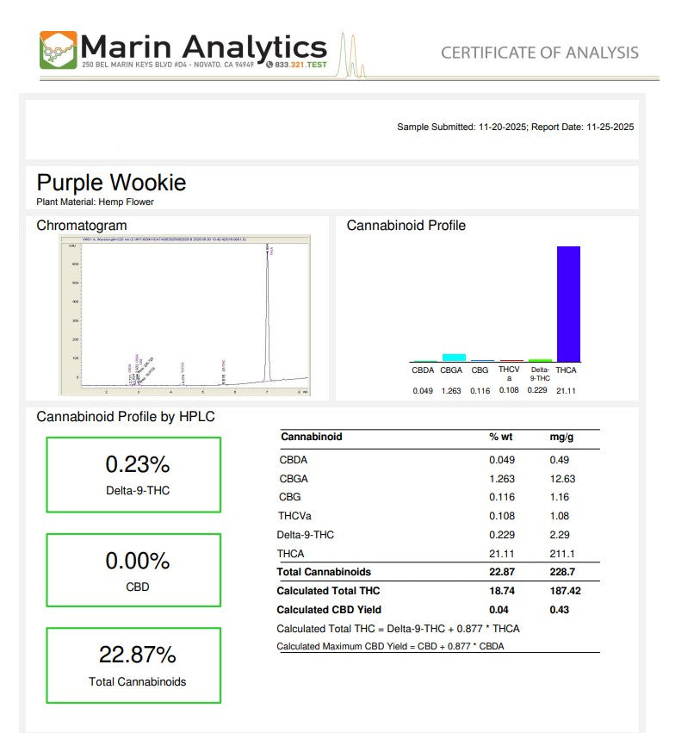Click the Marin Analytics hexagon logo icon
The height and width of the screenshot is (733, 700).
[58, 50]
